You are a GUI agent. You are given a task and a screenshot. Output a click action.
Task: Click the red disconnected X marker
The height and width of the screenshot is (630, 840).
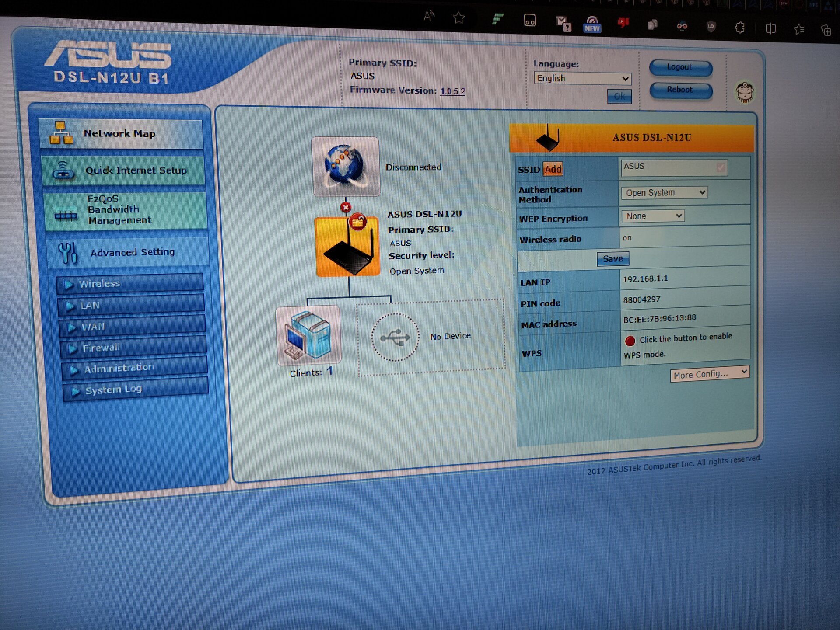click(x=346, y=207)
